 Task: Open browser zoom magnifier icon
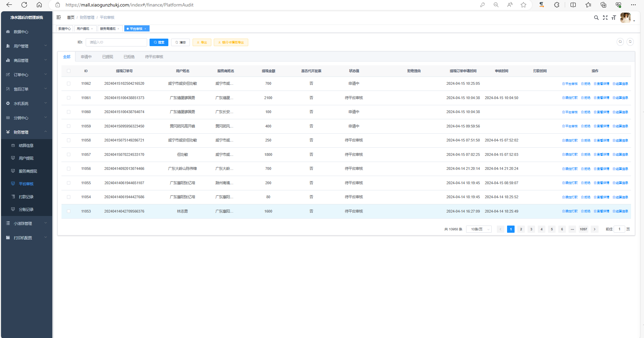point(496,5)
